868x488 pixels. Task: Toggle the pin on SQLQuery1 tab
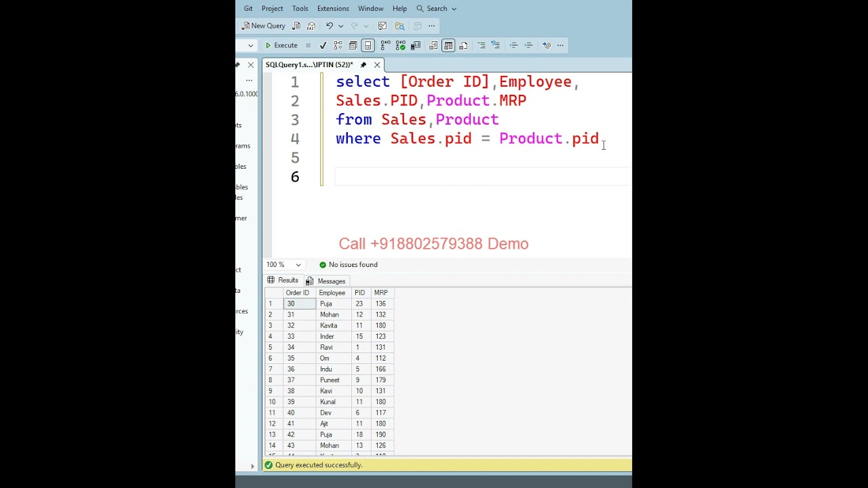coord(363,65)
